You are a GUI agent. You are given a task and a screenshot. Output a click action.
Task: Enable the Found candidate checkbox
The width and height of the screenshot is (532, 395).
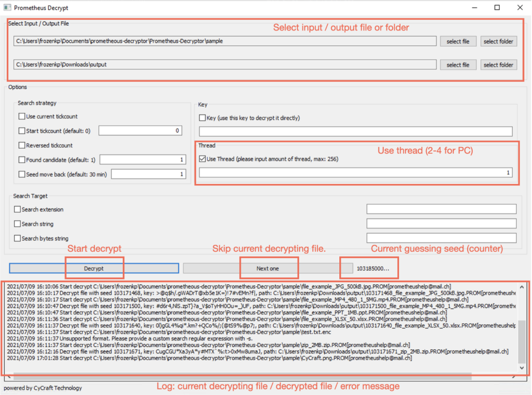[x=22, y=160]
